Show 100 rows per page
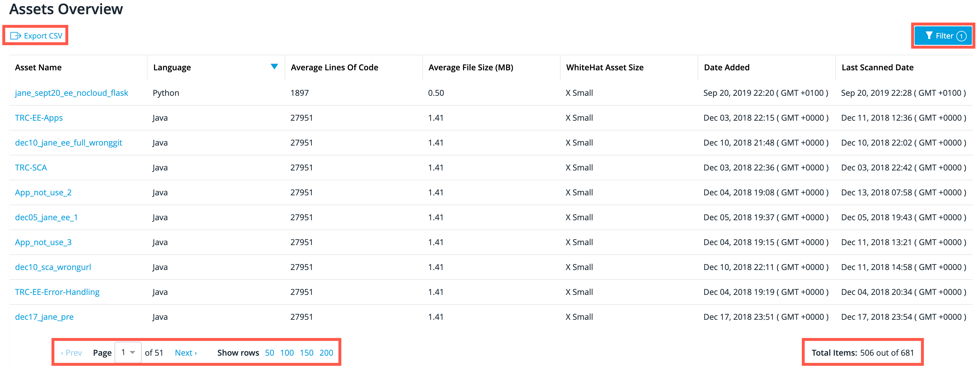The width and height of the screenshot is (980, 371). (287, 353)
